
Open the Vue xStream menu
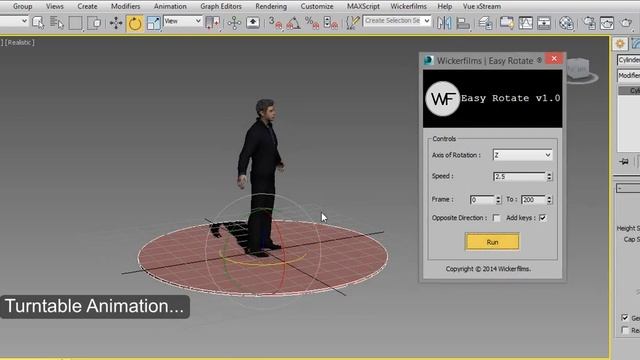click(482, 7)
